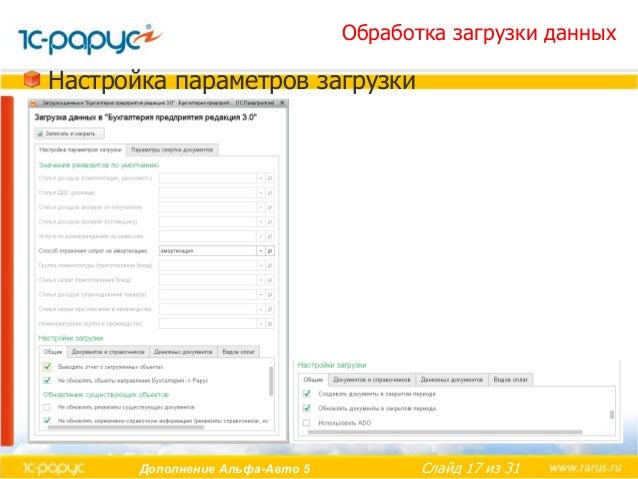
Task: Open Документов и справочников tab in enlarged panel
Action: pos(371,380)
